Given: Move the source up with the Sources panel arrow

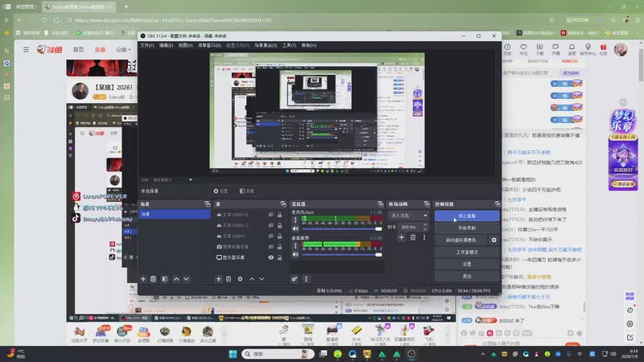Looking at the screenshot, I should pyautogui.click(x=252, y=279).
